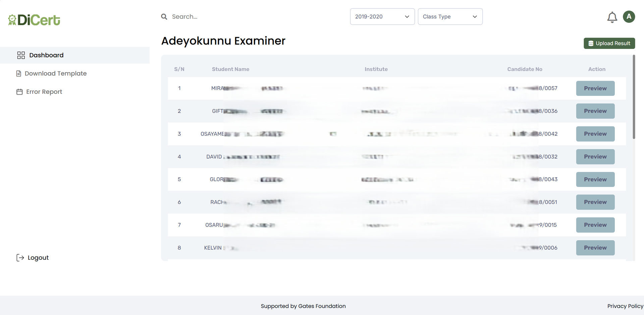Click the Download Template document icon

click(x=18, y=73)
